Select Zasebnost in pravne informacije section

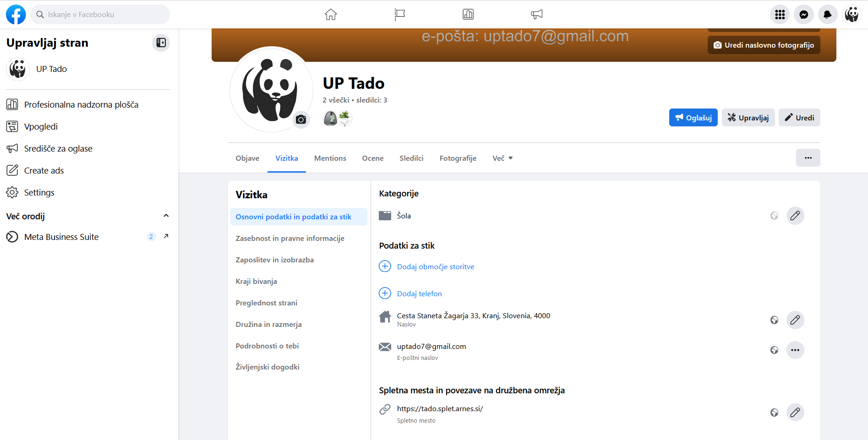click(290, 239)
